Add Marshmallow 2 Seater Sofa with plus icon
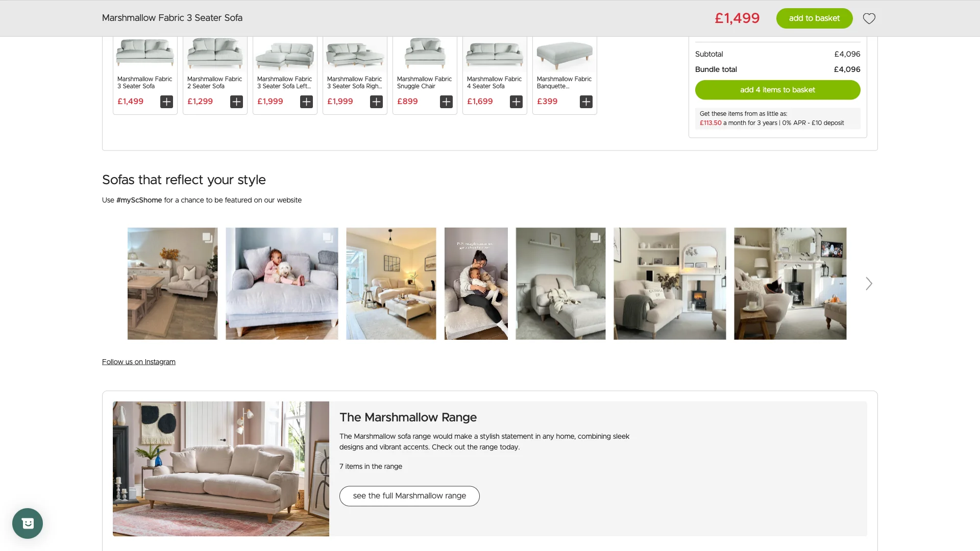Screen dimensions: 980x551 236,102
